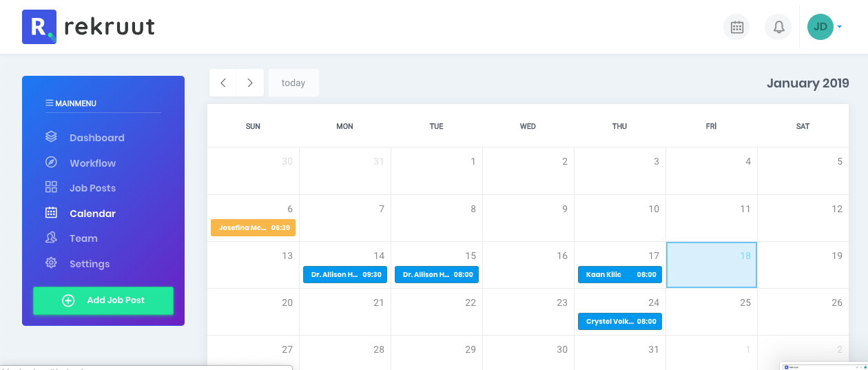Select January 25 day number

745,302
